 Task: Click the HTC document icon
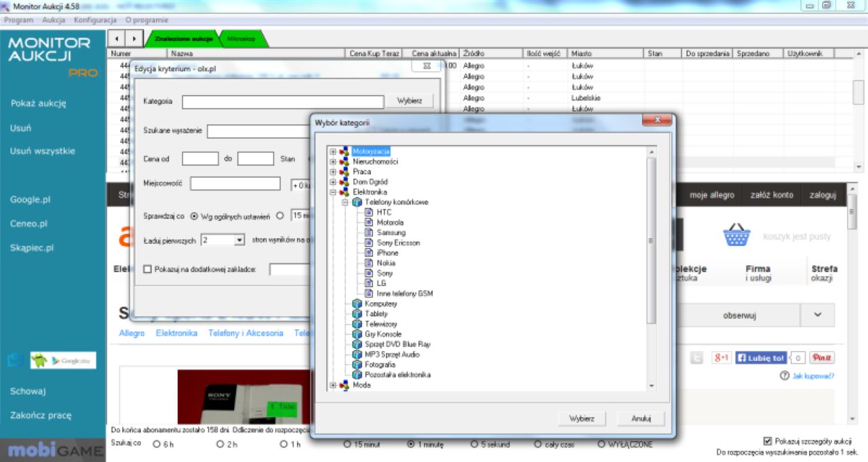(x=369, y=213)
